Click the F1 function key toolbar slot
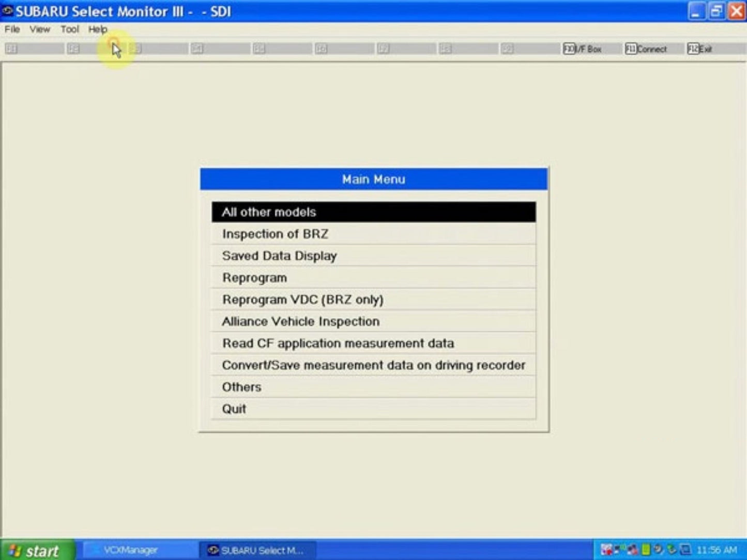 point(11,49)
